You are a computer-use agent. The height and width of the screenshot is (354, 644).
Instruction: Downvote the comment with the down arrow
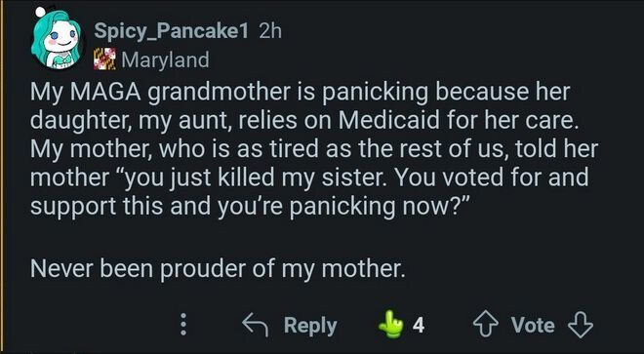coord(581,326)
